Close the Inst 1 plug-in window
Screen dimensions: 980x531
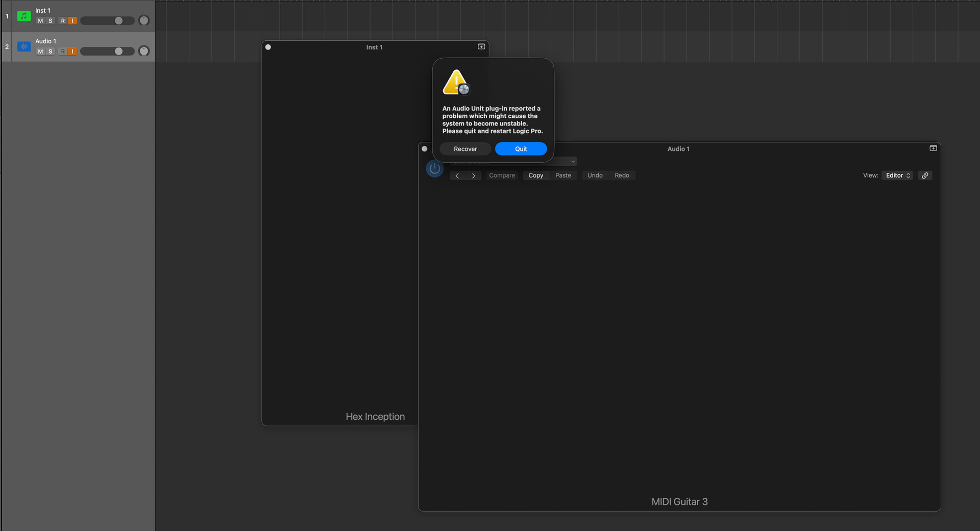coord(268,47)
